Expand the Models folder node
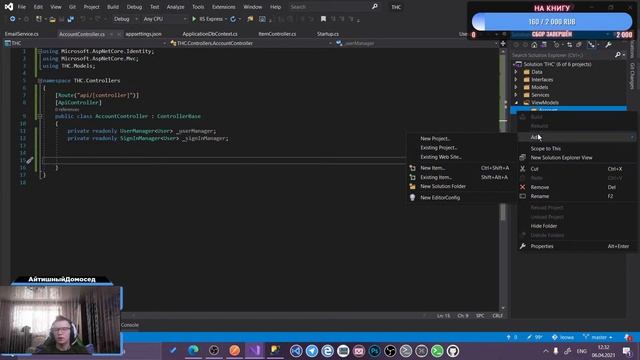 516,87
